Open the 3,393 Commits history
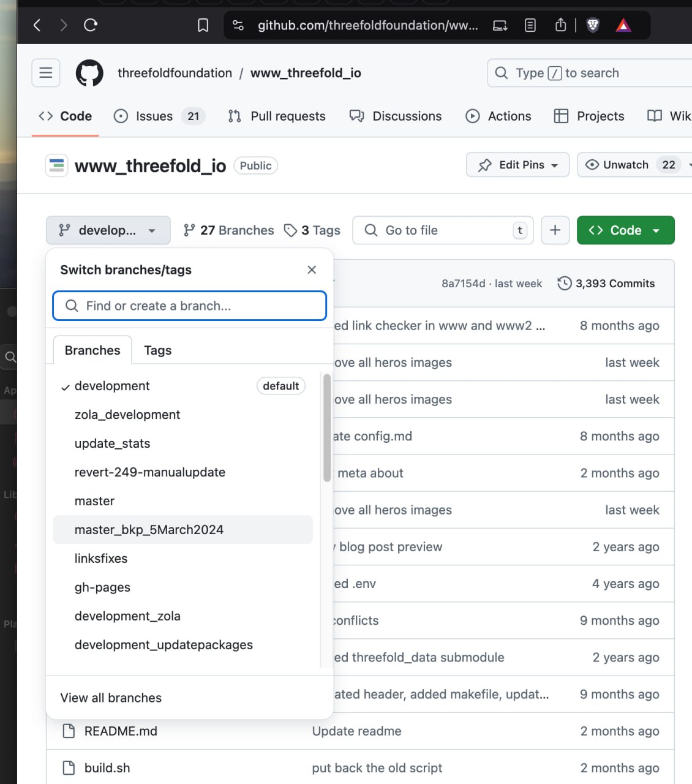Image resolution: width=692 pixels, height=784 pixels. 606,284
